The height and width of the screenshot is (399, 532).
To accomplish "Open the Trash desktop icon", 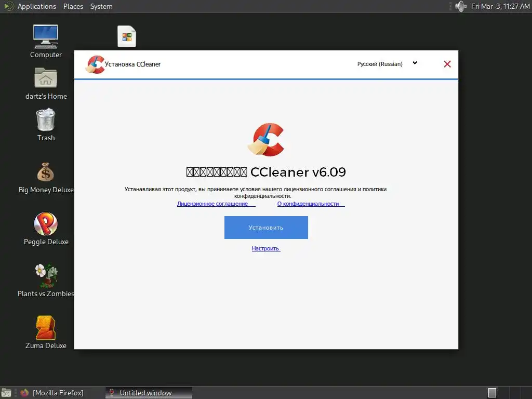I will tap(46, 125).
